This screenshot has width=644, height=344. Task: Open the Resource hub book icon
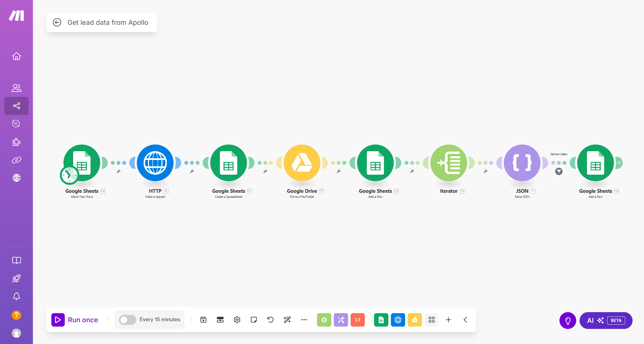[x=16, y=261]
